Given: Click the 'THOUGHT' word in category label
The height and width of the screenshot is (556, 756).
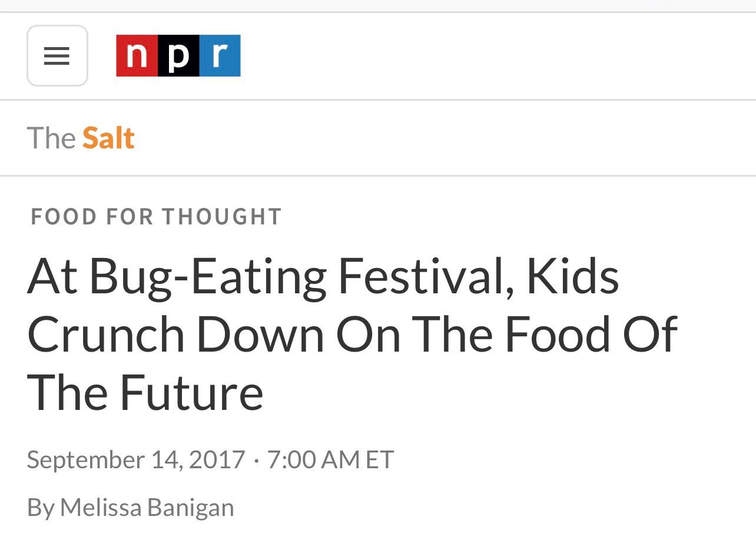Looking at the screenshot, I should tap(222, 217).
